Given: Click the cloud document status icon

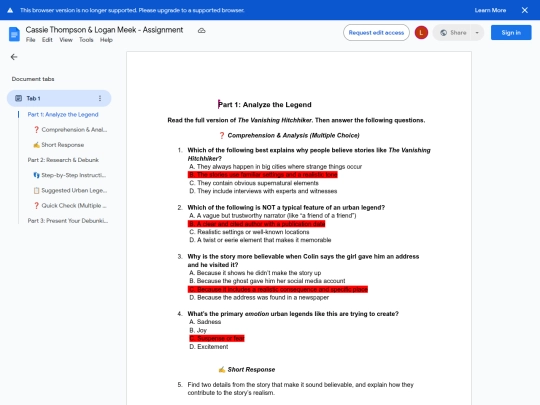Looking at the screenshot, I should pyautogui.click(x=201, y=31).
